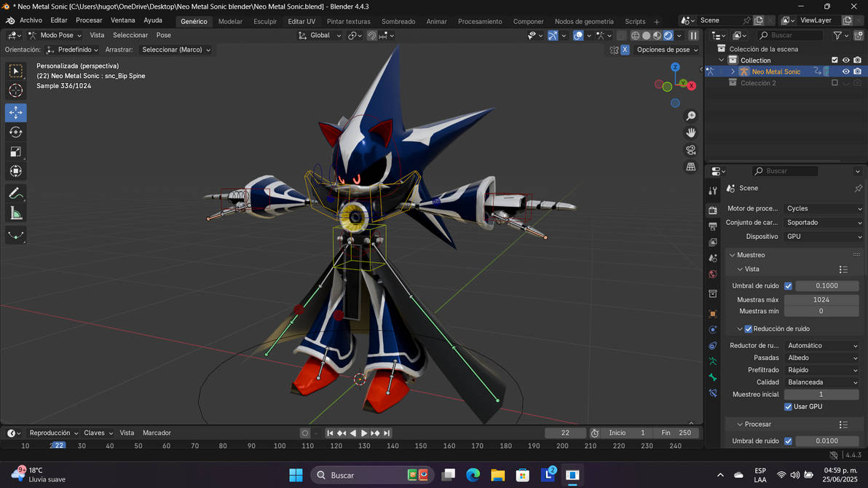Click the Fin 250 frame field
The image size is (868, 488).
(x=676, y=433)
